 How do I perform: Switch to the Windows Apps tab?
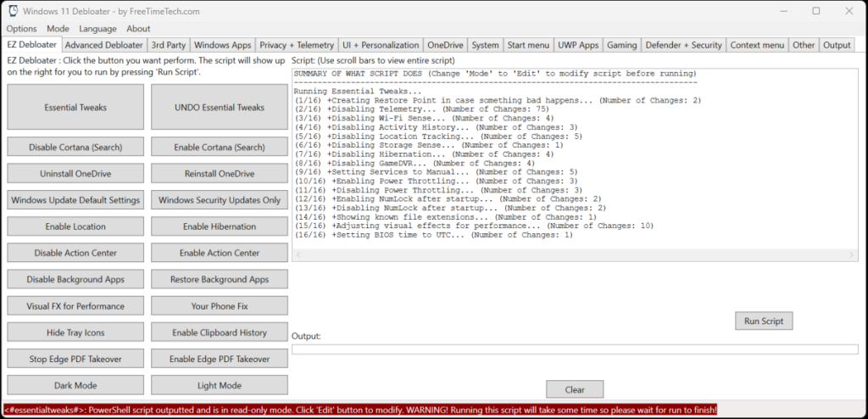pos(223,46)
